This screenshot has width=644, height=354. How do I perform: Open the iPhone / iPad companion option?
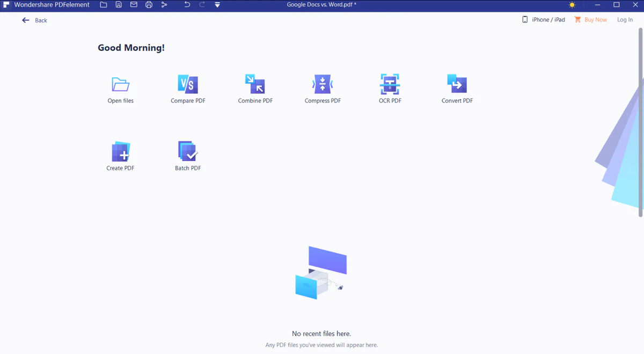click(x=544, y=19)
